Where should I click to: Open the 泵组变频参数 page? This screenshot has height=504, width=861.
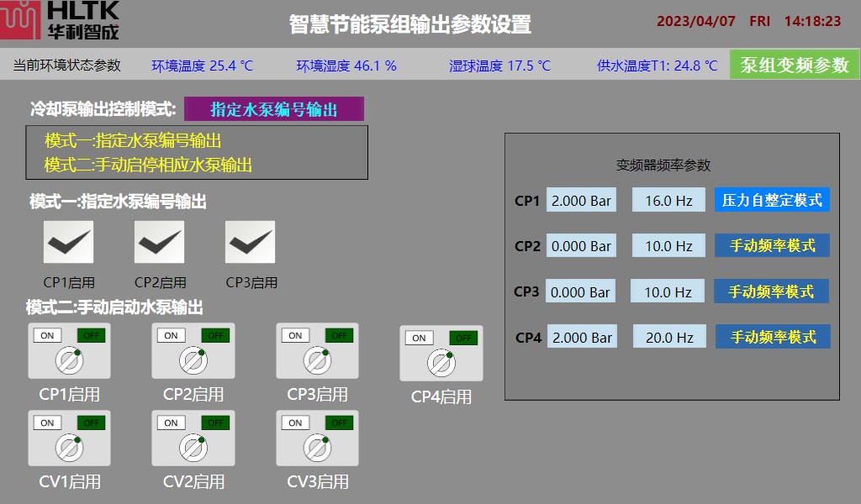795,65
